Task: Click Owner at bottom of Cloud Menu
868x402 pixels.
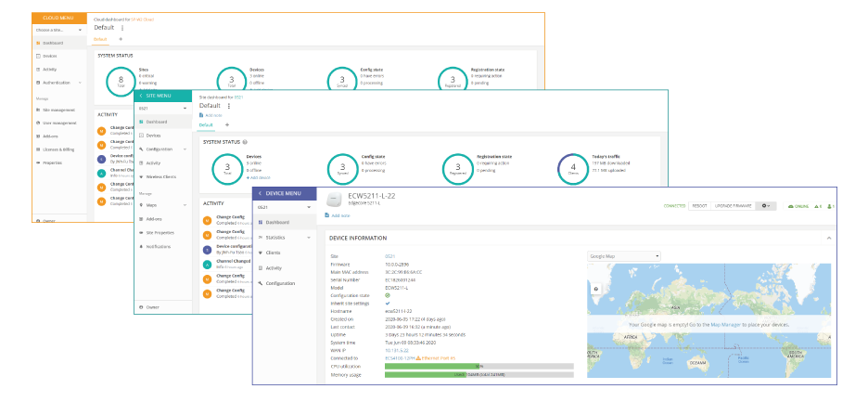Action: click(x=45, y=220)
